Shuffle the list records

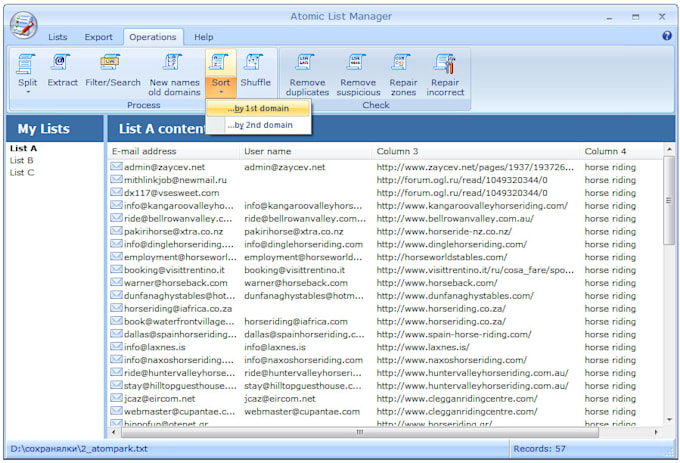255,65
